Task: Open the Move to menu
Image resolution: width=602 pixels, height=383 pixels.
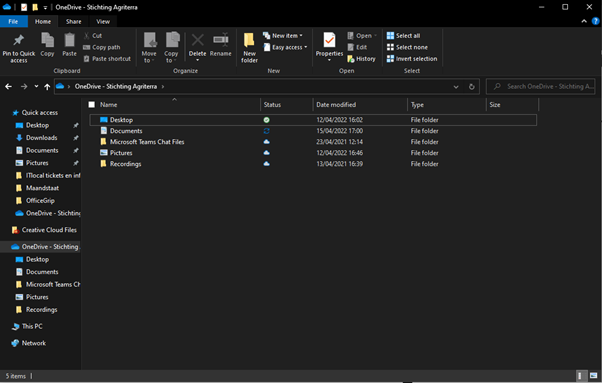Action: point(149,48)
